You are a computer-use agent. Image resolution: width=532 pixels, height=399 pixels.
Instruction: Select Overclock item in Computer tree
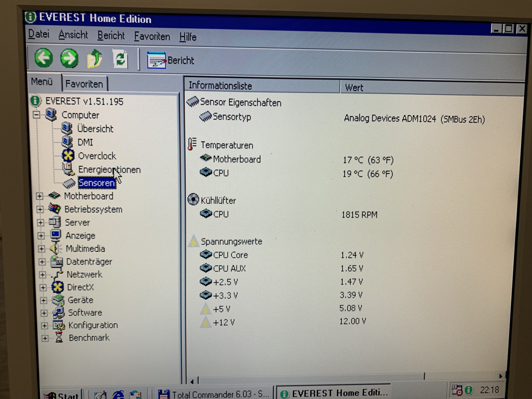click(97, 156)
